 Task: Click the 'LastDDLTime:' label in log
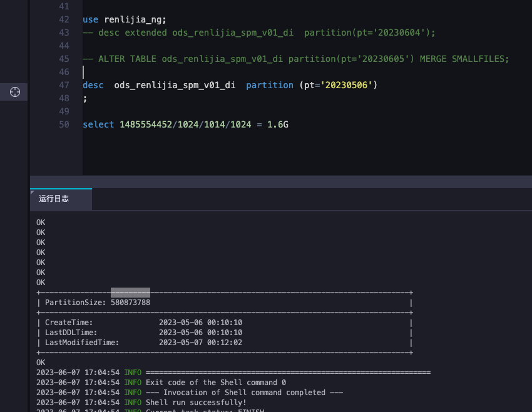71,333
